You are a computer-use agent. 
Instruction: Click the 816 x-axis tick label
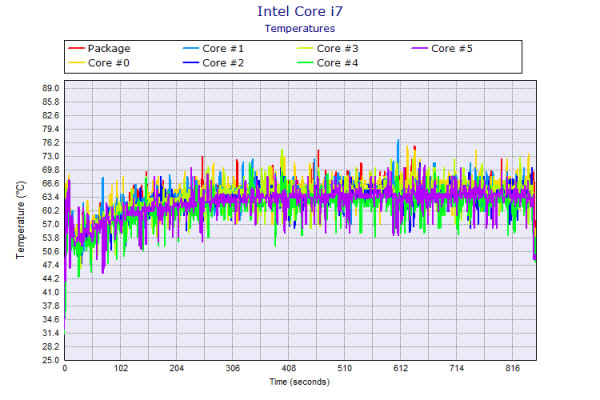point(512,368)
